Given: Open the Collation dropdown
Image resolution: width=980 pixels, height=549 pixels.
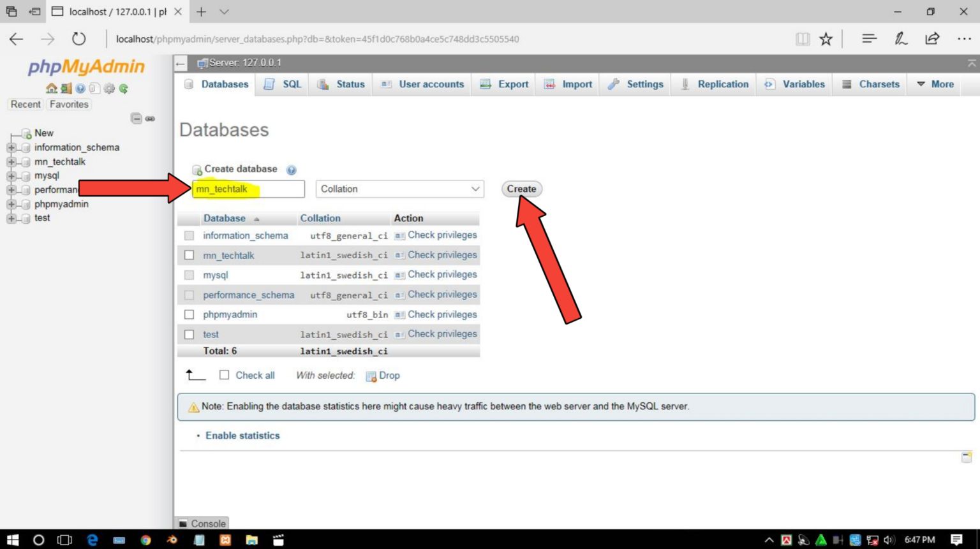Looking at the screenshot, I should coord(399,189).
